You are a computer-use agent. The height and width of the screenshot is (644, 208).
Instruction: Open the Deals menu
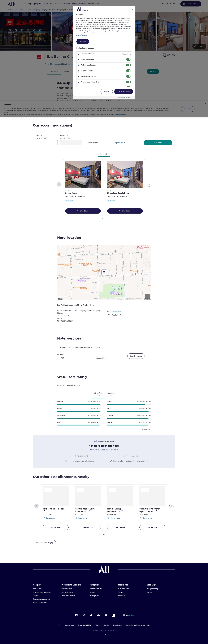[46, 4]
